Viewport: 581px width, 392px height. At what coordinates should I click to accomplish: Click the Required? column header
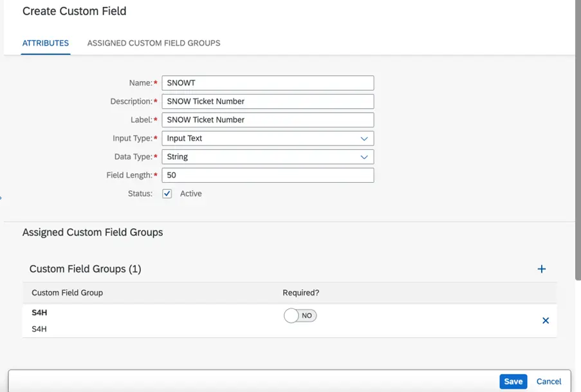(301, 293)
